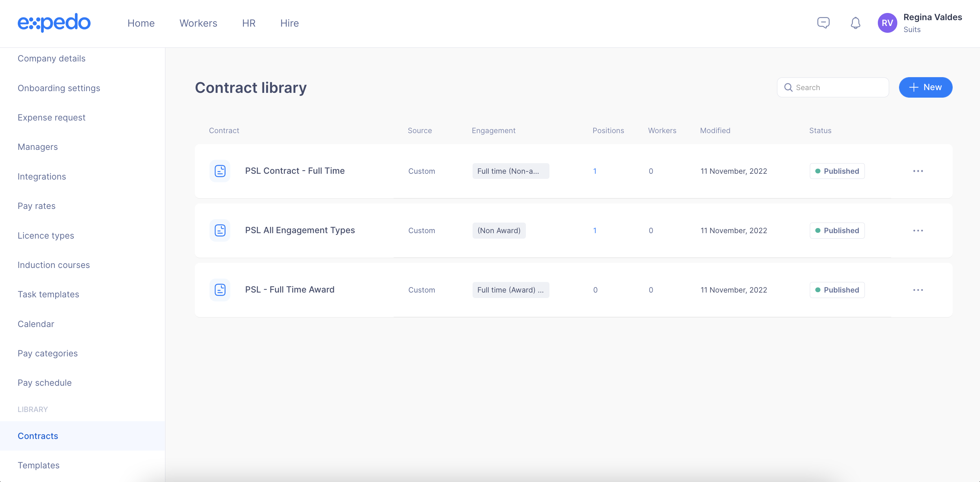The height and width of the screenshot is (482, 980).
Task: Click positions count for PSL Contract - Full Time
Action: click(x=595, y=171)
